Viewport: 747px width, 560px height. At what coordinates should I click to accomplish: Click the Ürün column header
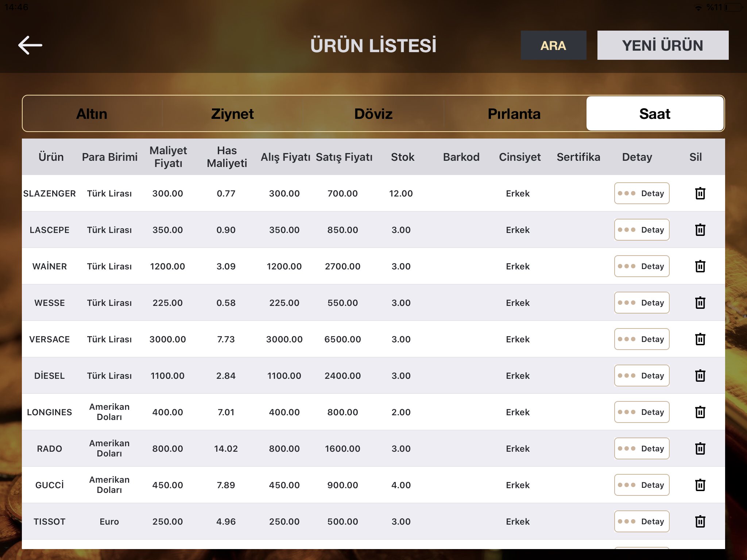click(x=51, y=157)
